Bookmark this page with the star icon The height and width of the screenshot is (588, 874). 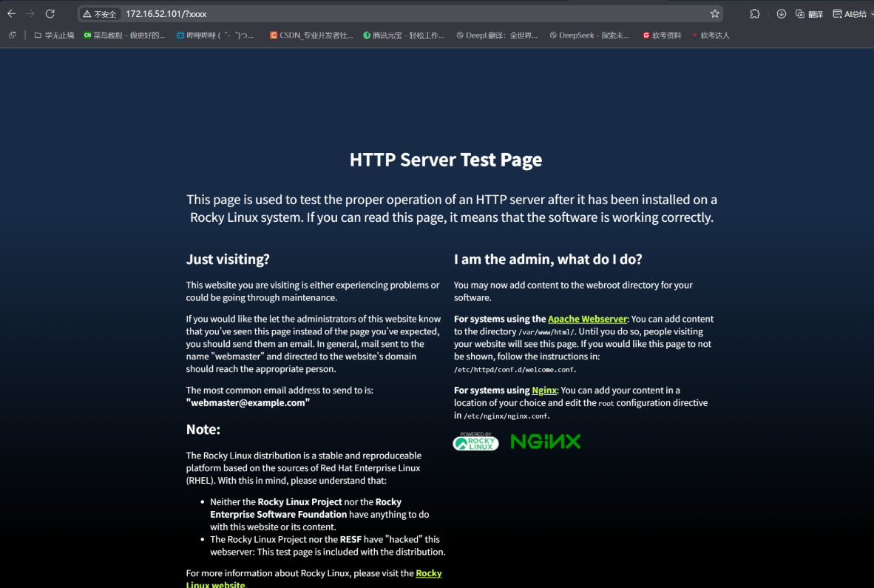(714, 14)
